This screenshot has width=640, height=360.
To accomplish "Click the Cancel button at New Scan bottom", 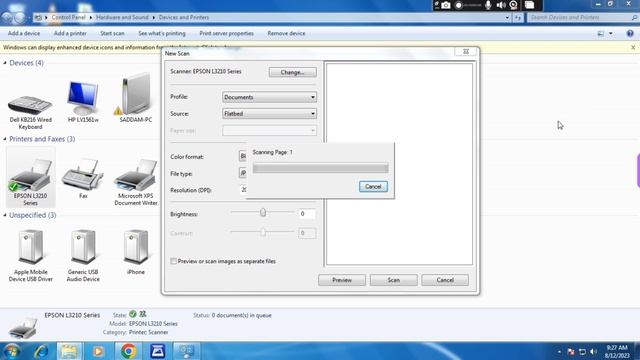I will coord(445,280).
